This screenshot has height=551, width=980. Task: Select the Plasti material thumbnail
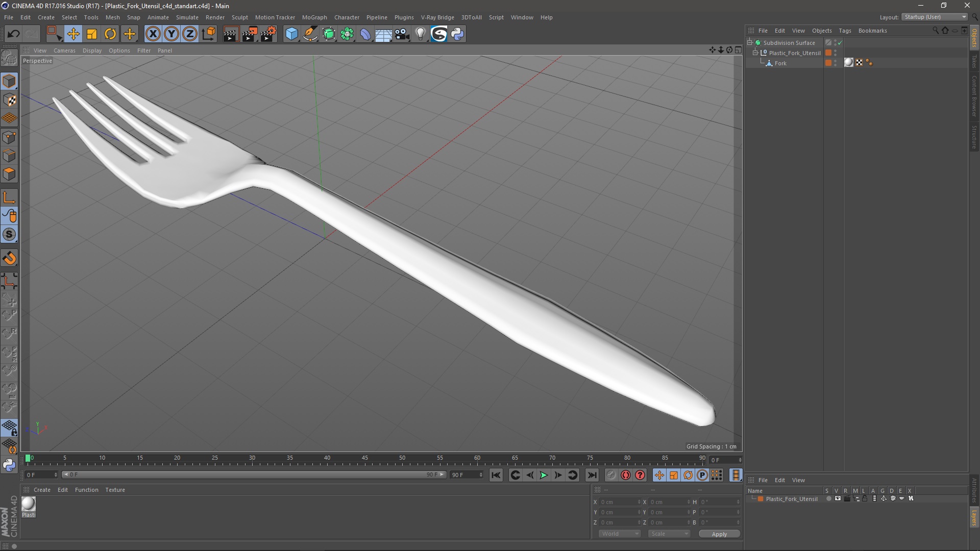click(29, 504)
